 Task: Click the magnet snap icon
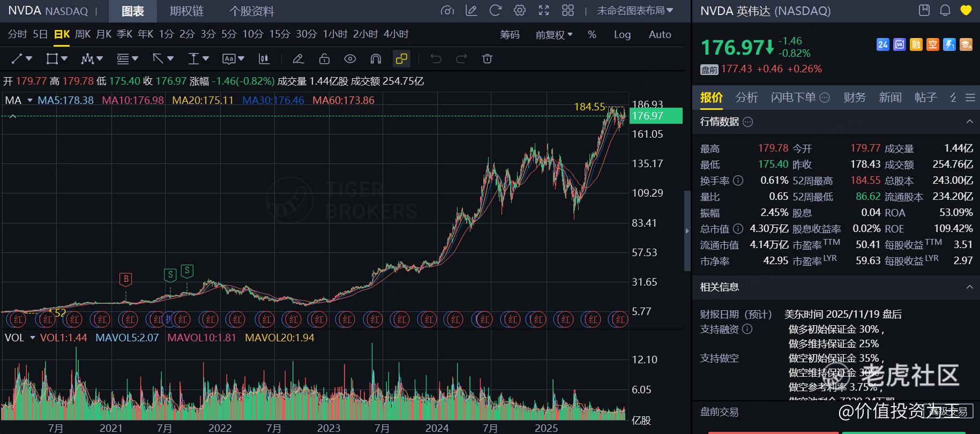(x=376, y=59)
